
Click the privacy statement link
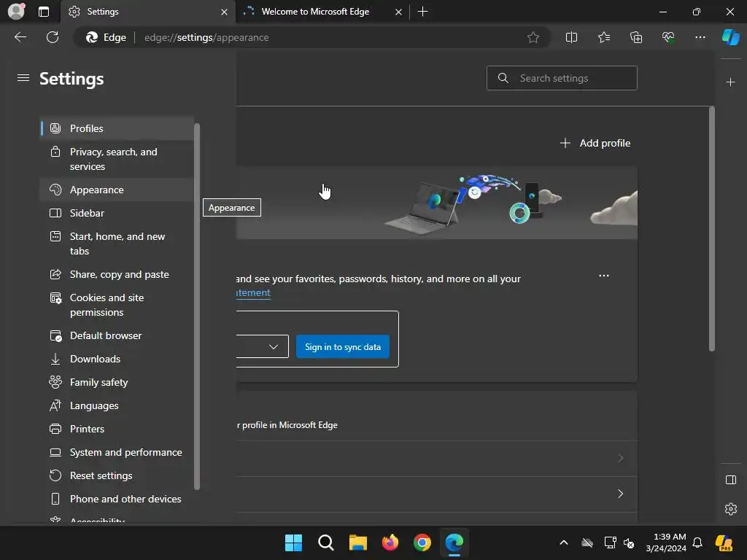(x=253, y=293)
